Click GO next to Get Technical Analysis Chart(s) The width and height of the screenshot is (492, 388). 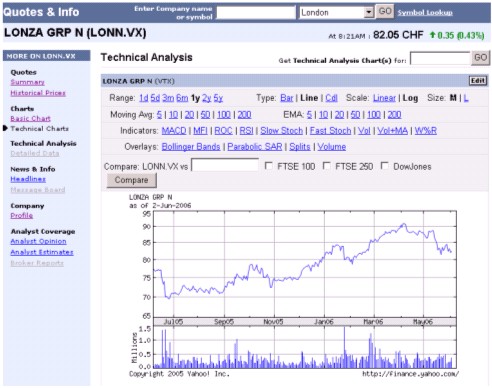[x=480, y=58]
